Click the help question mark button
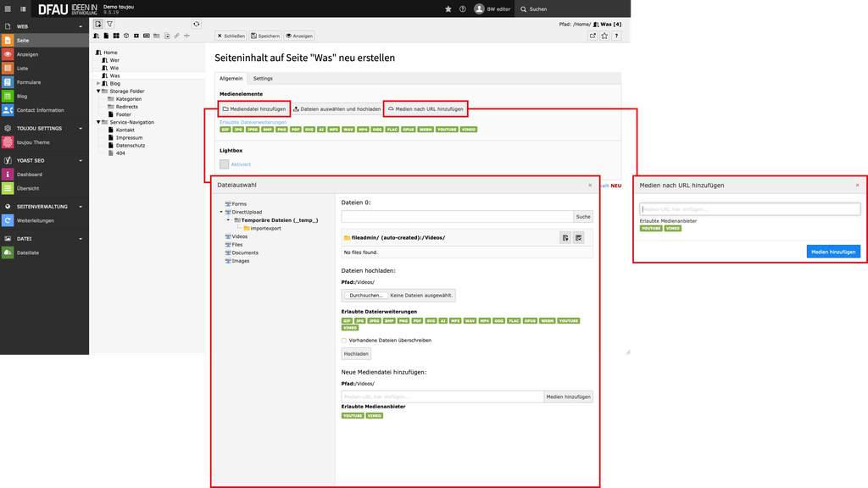Screen dimensions: 868x488 462,8
